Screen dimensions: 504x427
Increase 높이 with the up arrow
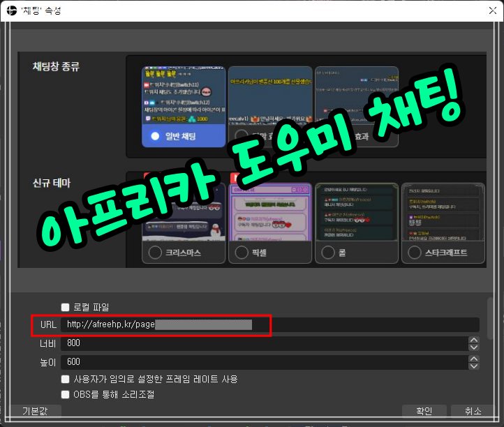474,359
